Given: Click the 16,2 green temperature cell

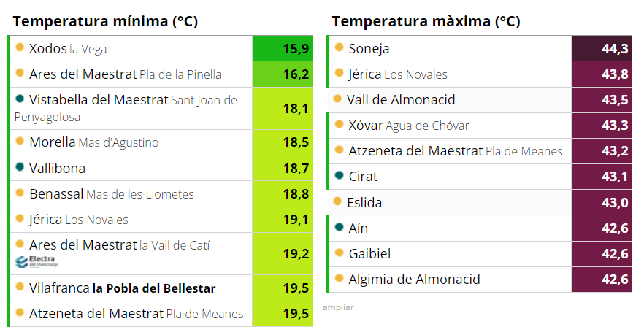Looking at the screenshot, I should click(283, 74).
